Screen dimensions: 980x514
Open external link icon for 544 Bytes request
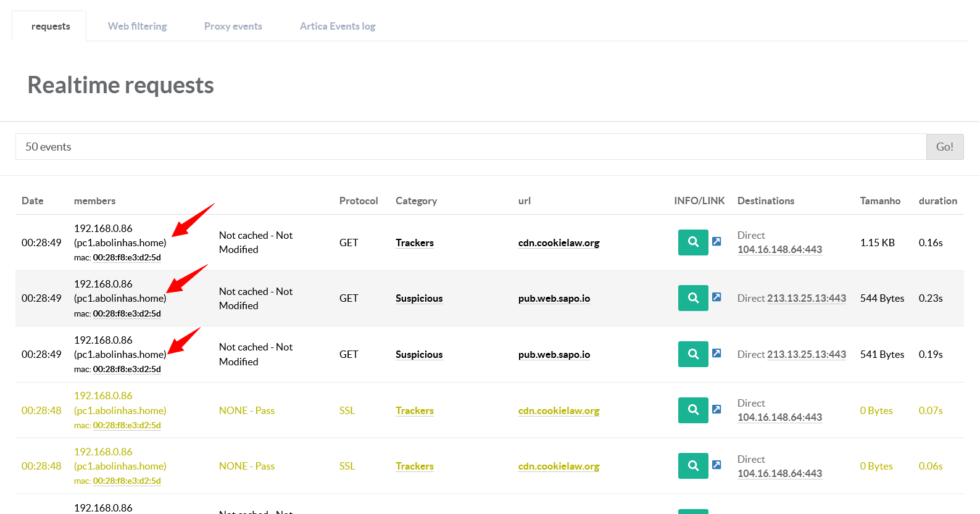[716, 297]
